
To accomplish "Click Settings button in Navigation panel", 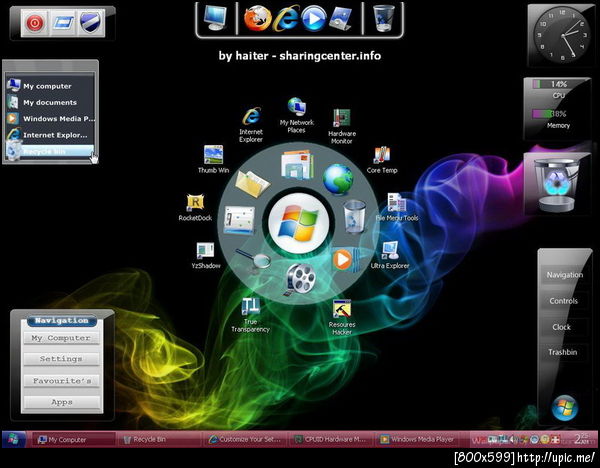I will (x=61, y=359).
